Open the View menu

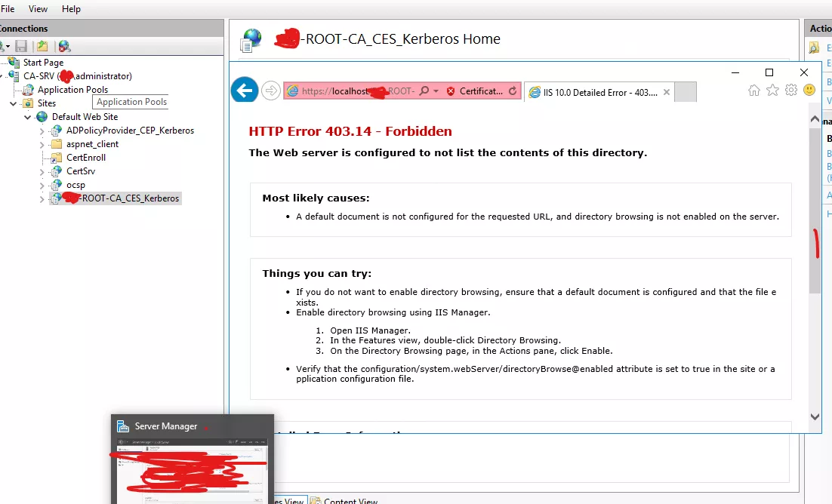(38, 9)
